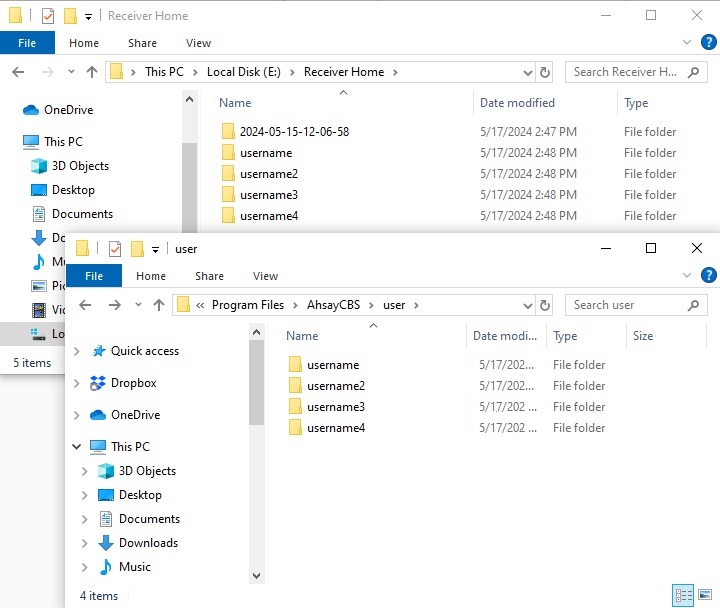Open the View tab in Receiver Home window
Screen dimensions: 720x608
(198, 43)
